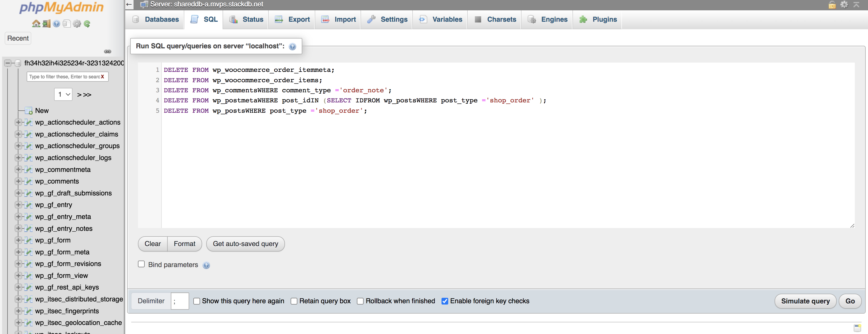The image size is (868, 334).
Task: Check Retain query box option
Action: tap(294, 301)
